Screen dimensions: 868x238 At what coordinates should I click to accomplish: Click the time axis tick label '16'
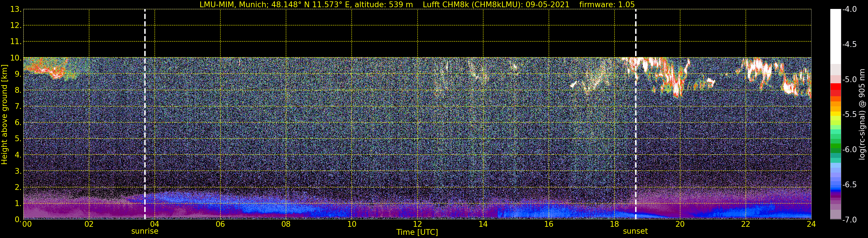coord(549,224)
